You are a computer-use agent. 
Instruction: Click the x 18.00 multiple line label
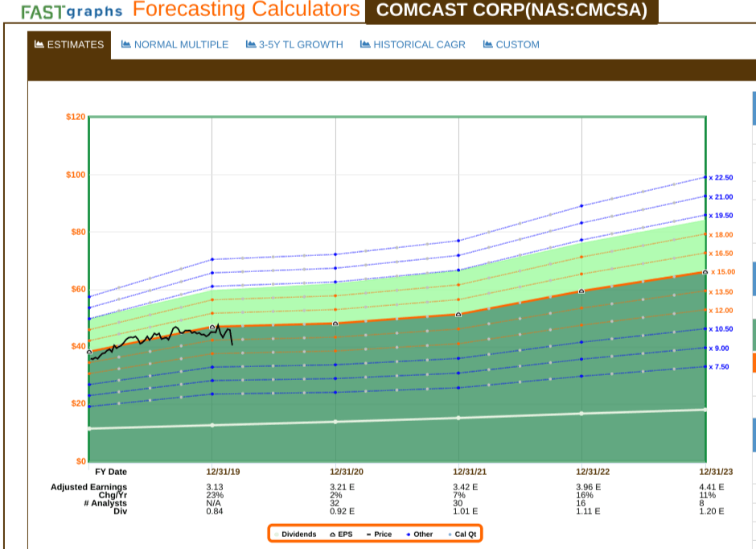(x=721, y=235)
